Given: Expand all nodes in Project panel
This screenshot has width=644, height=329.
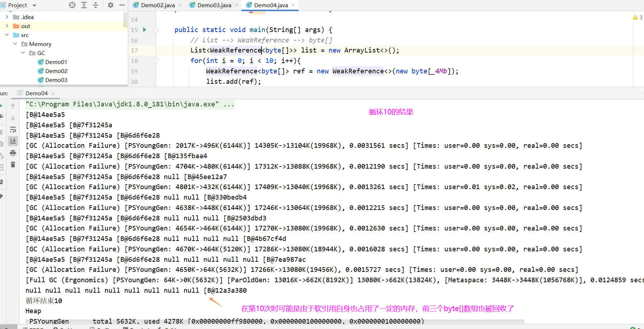Looking at the screenshot, I should click(x=84, y=5).
